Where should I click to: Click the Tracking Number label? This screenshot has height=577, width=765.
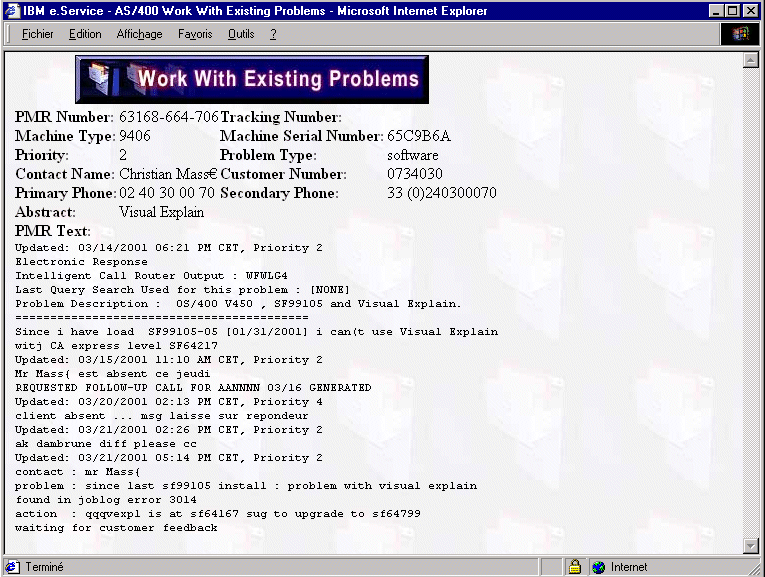(281, 117)
